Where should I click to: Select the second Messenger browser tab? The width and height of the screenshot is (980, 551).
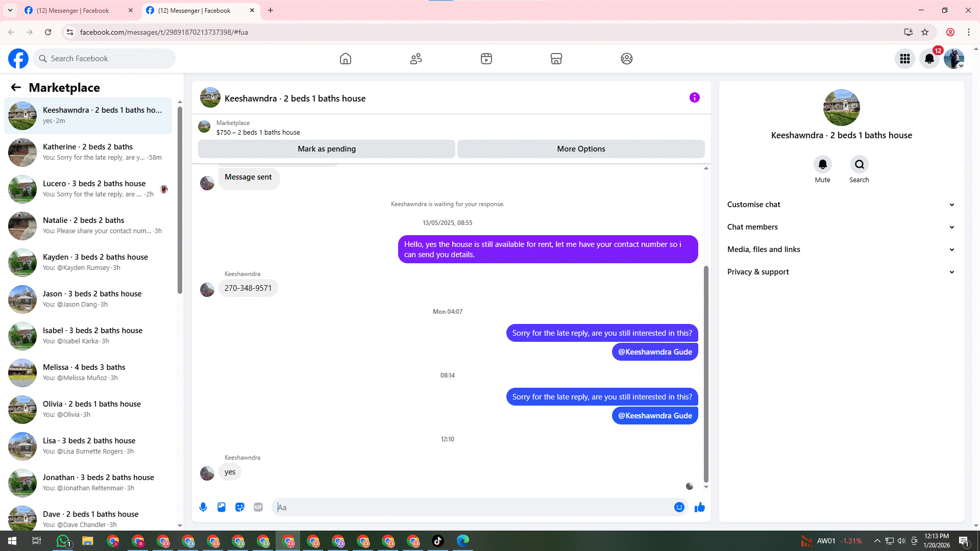tap(200, 10)
